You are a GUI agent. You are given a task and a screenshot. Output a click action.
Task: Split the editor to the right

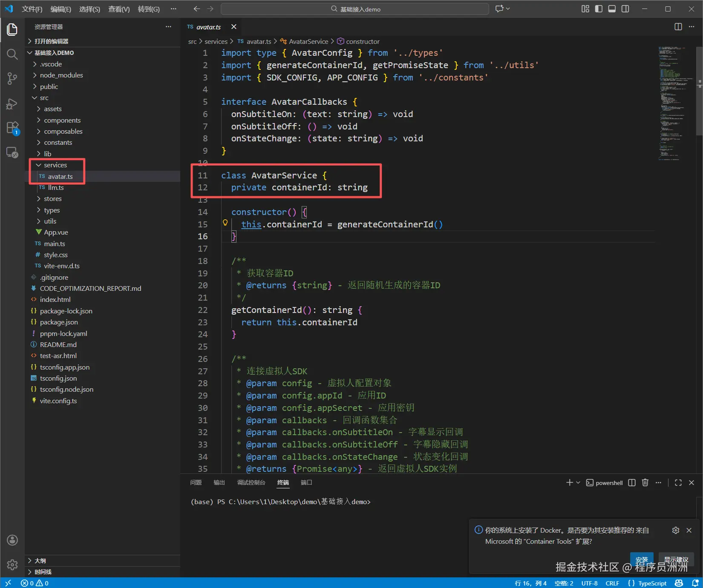pyautogui.click(x=678, y=27)
